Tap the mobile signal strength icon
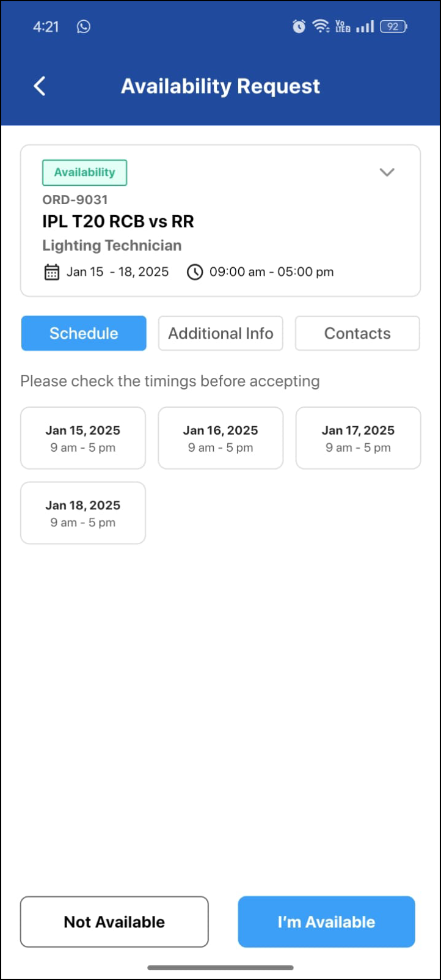This screenshot has width=441, height=980. point(365,26)
